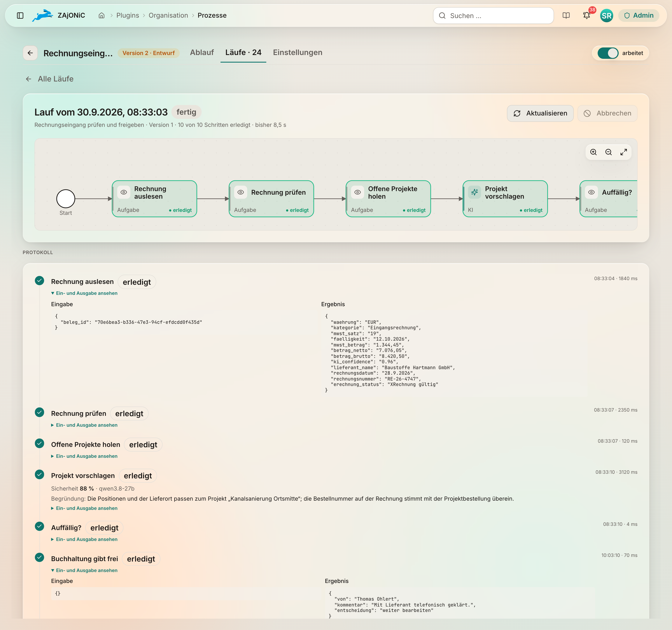
Task: Expand Rechnung prüfen Ein- und Ausgabe
Action: (x=84, y=425)
